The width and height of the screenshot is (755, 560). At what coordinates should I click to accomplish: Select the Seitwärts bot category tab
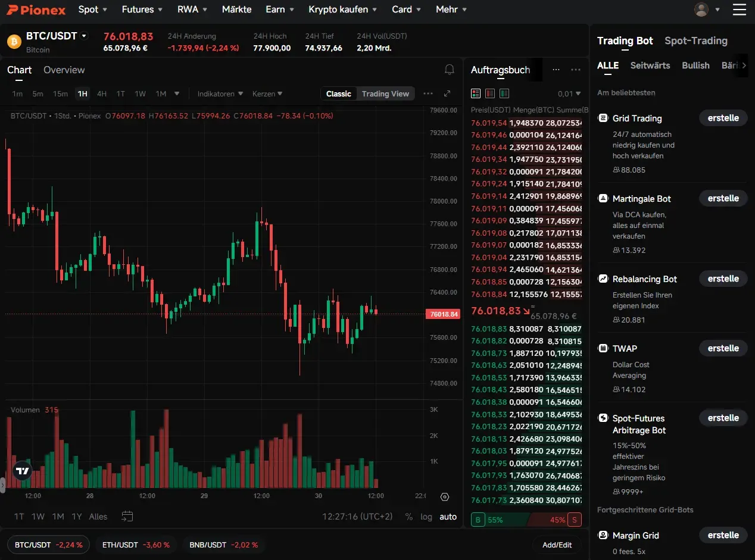click(x=650, y=65)
